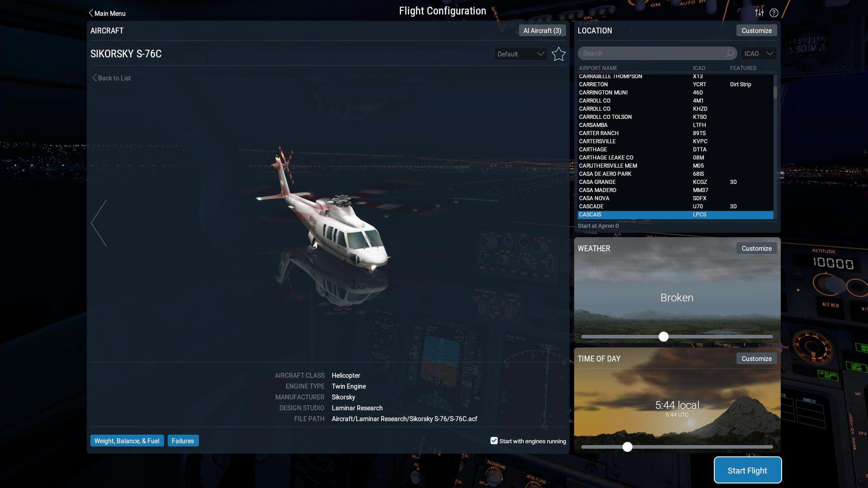Image resolution: width=868 pixels, height=488 pixels.
Task: Show previous aircraft with left arrow
Action: tap(99, 223)
